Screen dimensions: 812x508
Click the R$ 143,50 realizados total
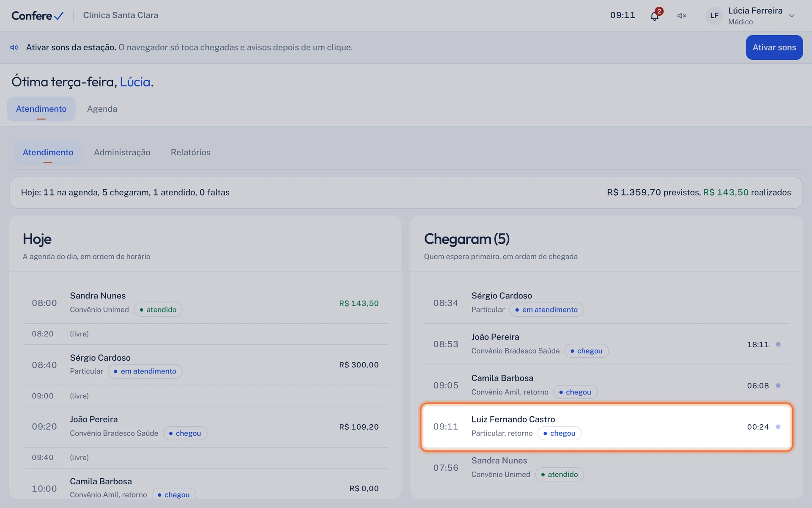coord(747,193)
